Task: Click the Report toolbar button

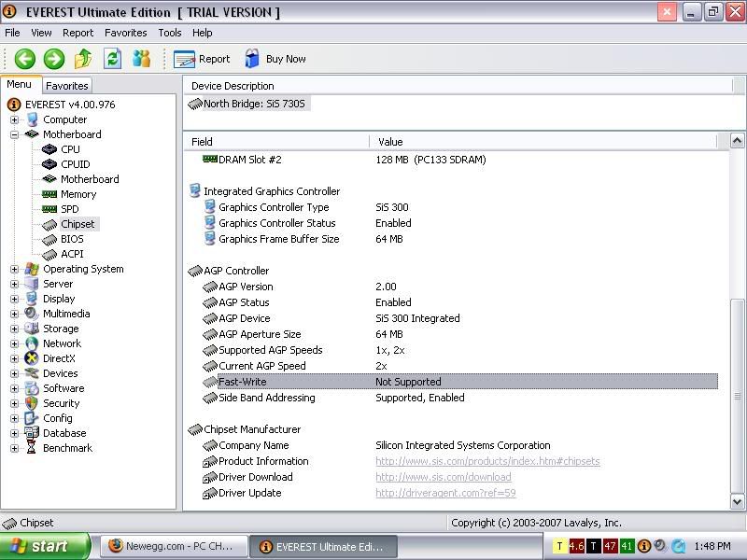Action: tap(202, 59)
